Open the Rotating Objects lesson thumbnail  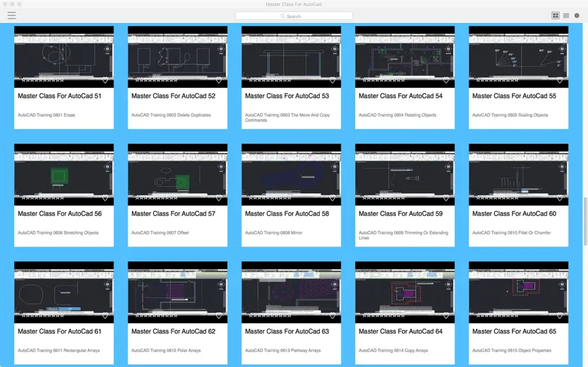(404, 57)
